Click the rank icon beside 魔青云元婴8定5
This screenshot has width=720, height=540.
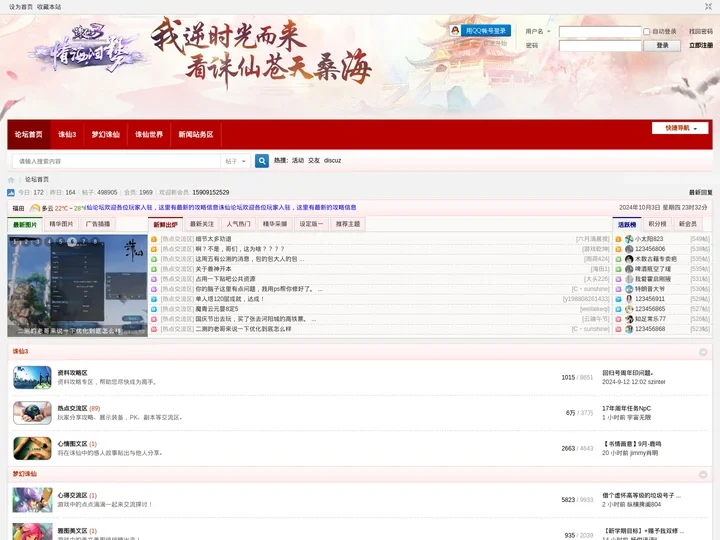(x=154, y=309)
